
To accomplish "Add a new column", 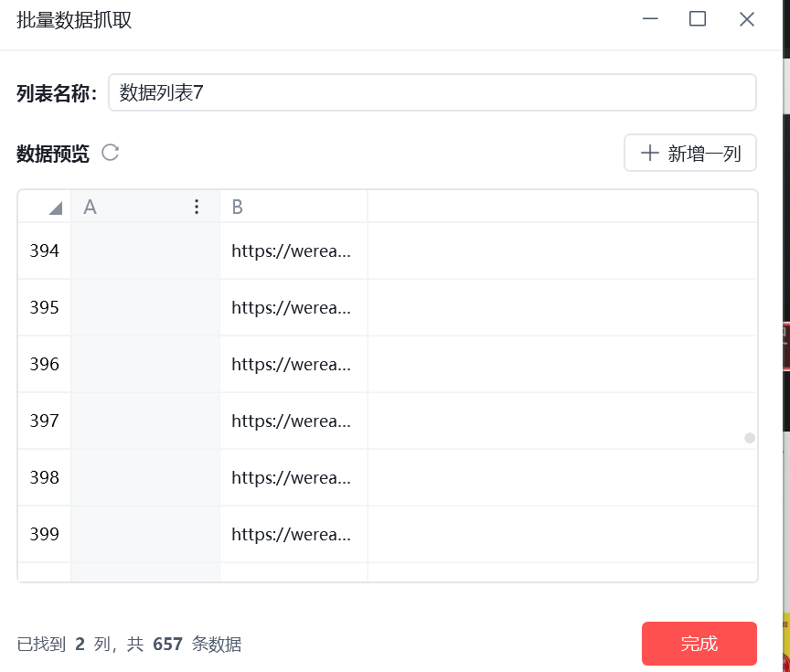I will (x=690, y=153).
